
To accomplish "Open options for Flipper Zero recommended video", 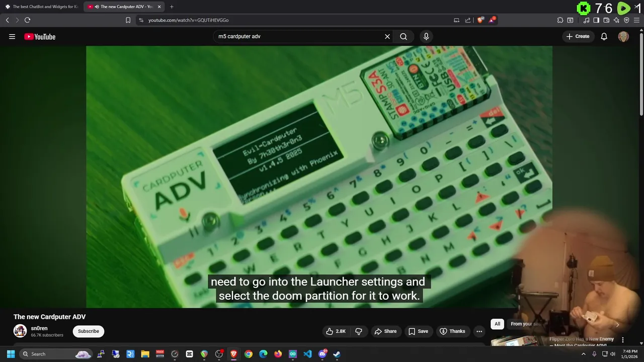I will pyautogui.click(x=622, y=340).
